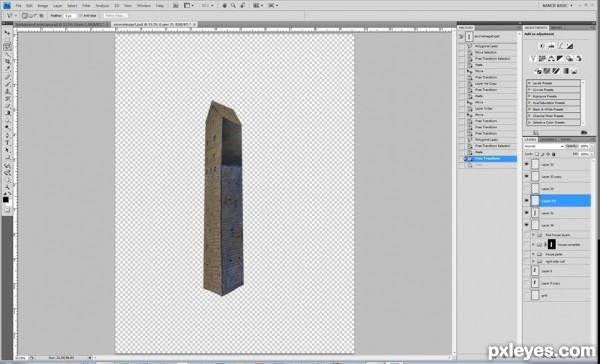Add a Curves adjustment

tap(561, 46)
